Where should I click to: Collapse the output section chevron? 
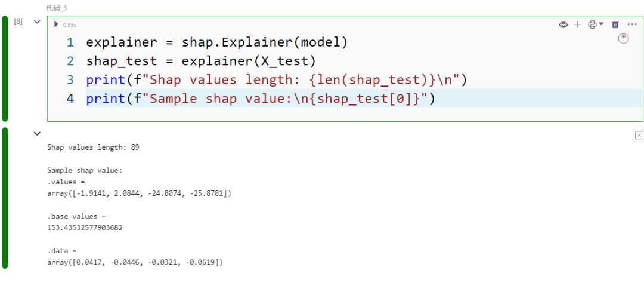(x=37, y=134)
